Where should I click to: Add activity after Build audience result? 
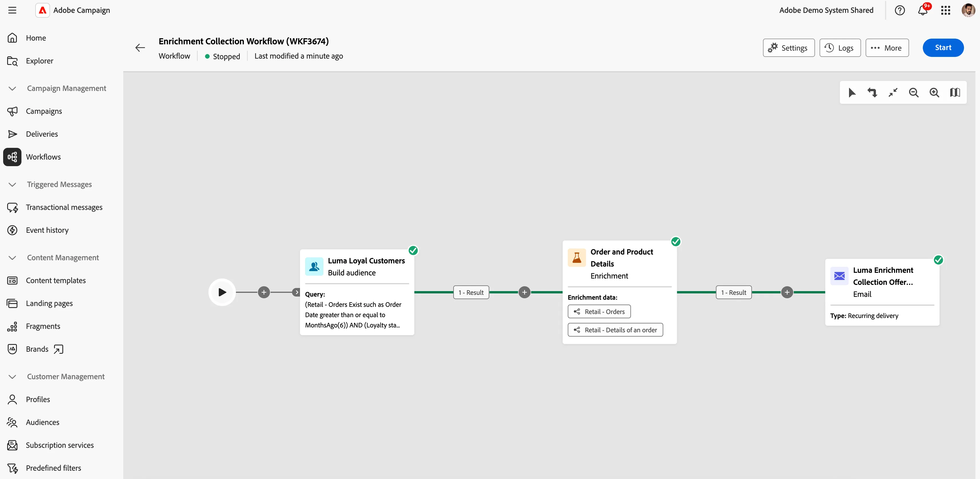[x=525, y=292]
